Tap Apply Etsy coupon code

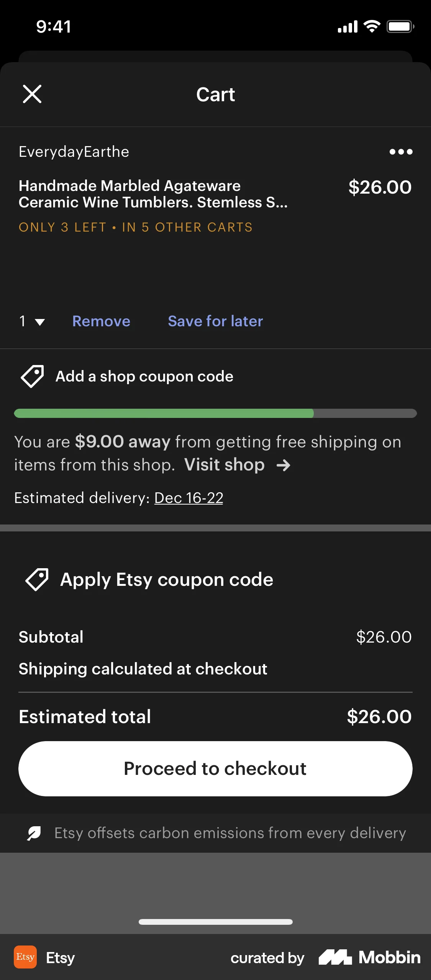click(166, 579)
